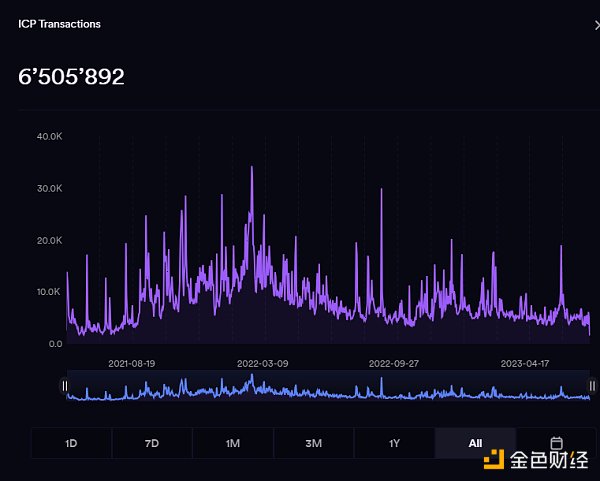Viewport: 600px width, 481px height.
Task: Click the 2022-03-09 date axis label
Action: 262,364
